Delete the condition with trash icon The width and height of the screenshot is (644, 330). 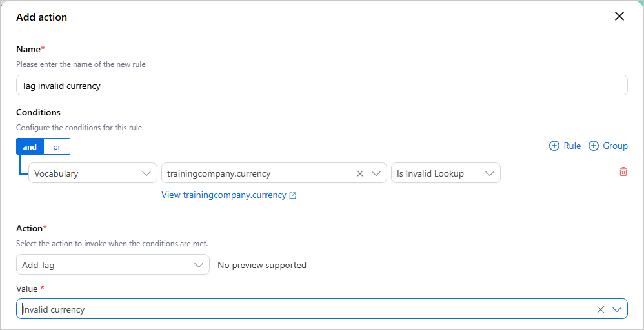tap(623, 171)
